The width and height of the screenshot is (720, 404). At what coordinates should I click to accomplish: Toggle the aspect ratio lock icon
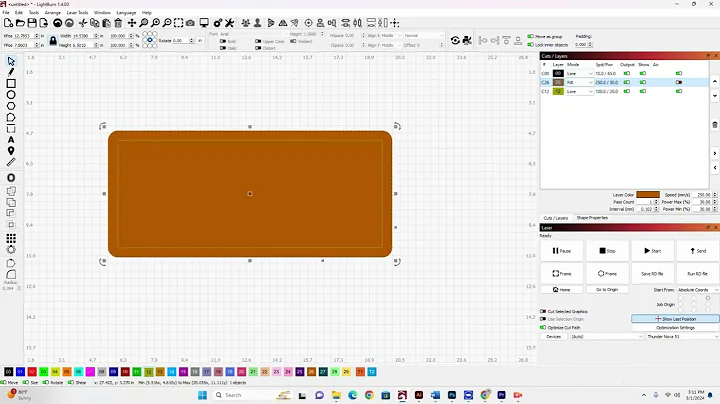tap(53, 41)
